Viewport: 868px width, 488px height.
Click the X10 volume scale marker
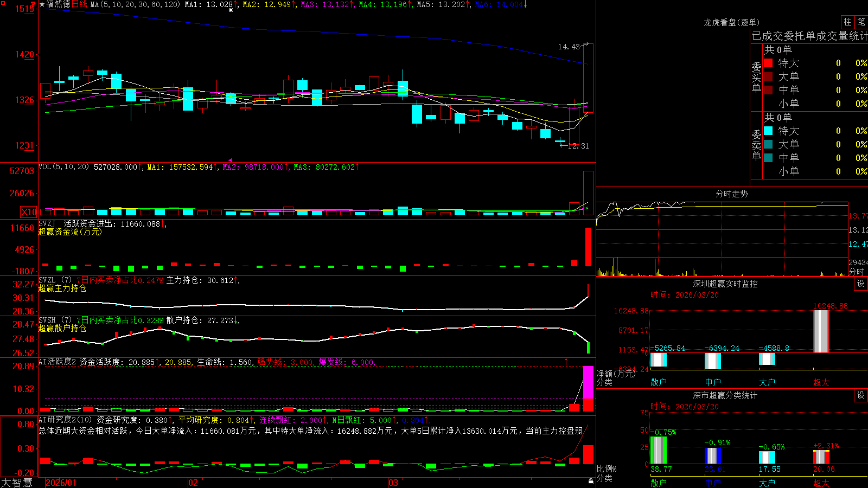[29, 212]
